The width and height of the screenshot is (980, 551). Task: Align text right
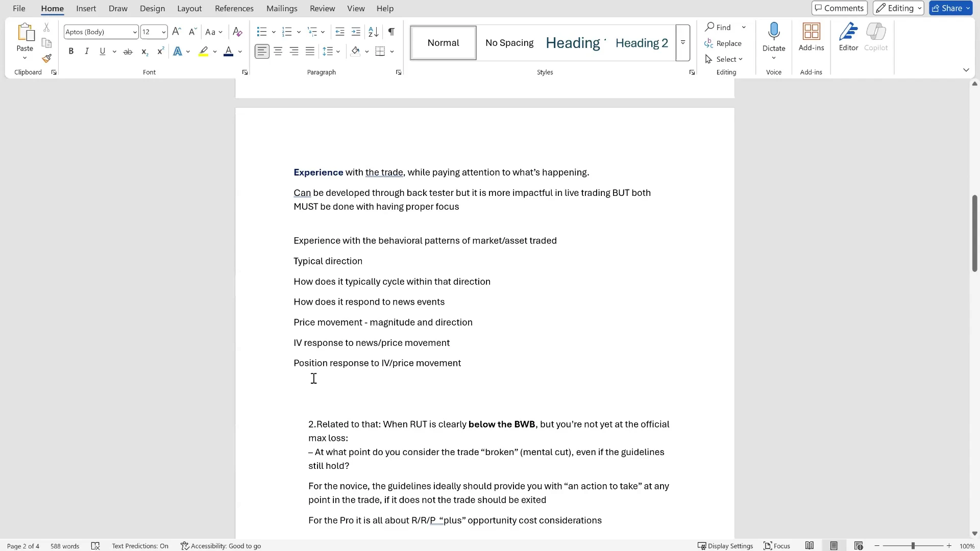[294, 52]
